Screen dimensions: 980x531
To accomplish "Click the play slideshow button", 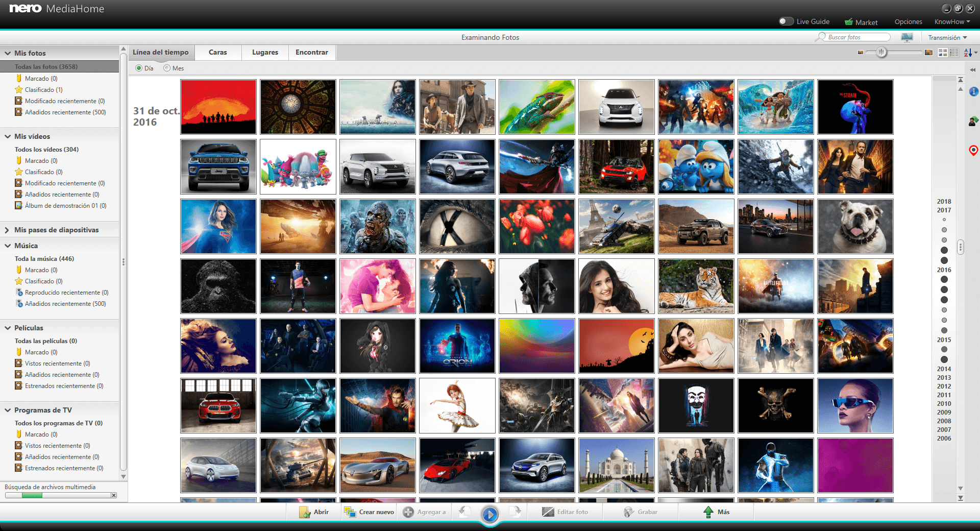I will click(x=490, y=514).
